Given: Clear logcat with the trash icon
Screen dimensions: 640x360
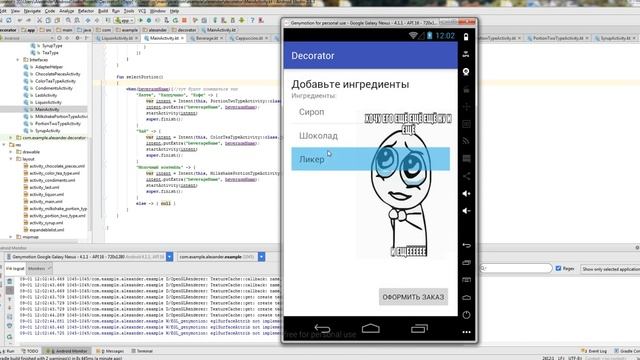Looking at the screenshot, I should [x=10, y=281].
